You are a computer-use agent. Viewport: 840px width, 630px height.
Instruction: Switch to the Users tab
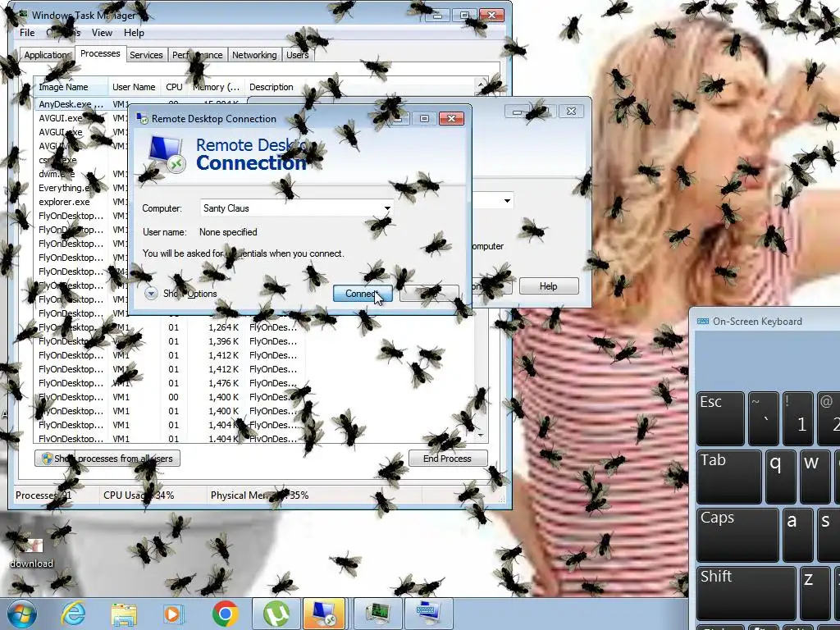pyautogui.click(x=297, y=55)
